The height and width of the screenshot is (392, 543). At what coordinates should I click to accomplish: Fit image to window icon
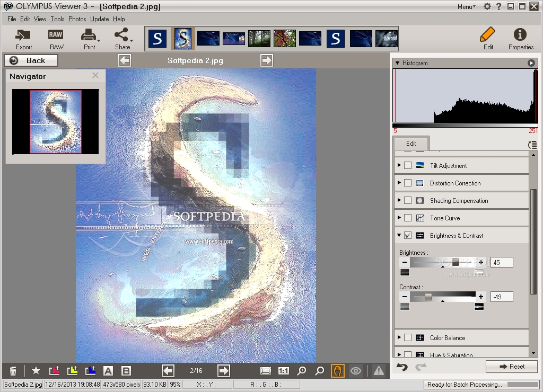point(266,371)
